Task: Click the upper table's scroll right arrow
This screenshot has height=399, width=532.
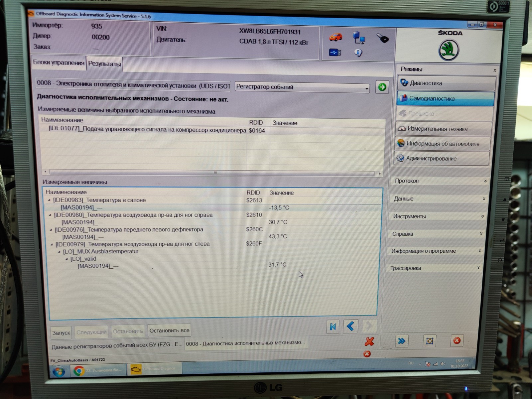Action: tap(379, 174)
